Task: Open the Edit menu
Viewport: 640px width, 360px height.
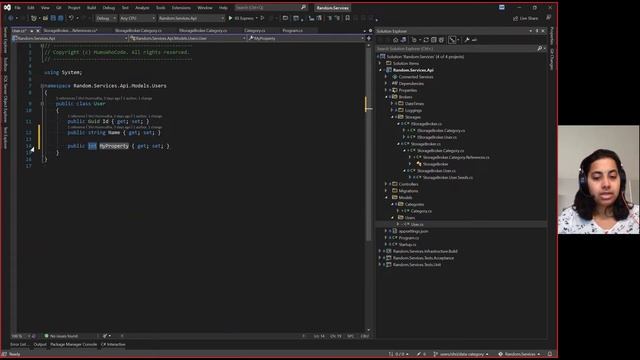Action: [31, 8]
